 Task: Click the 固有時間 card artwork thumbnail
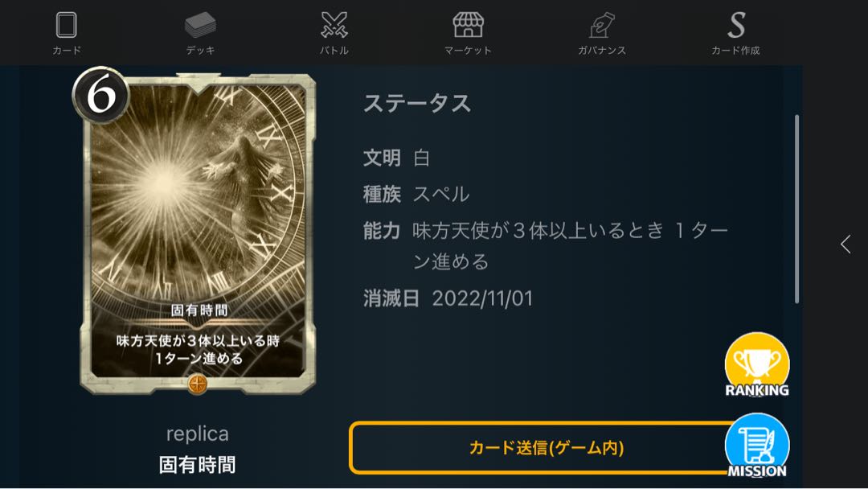[199, 232]
